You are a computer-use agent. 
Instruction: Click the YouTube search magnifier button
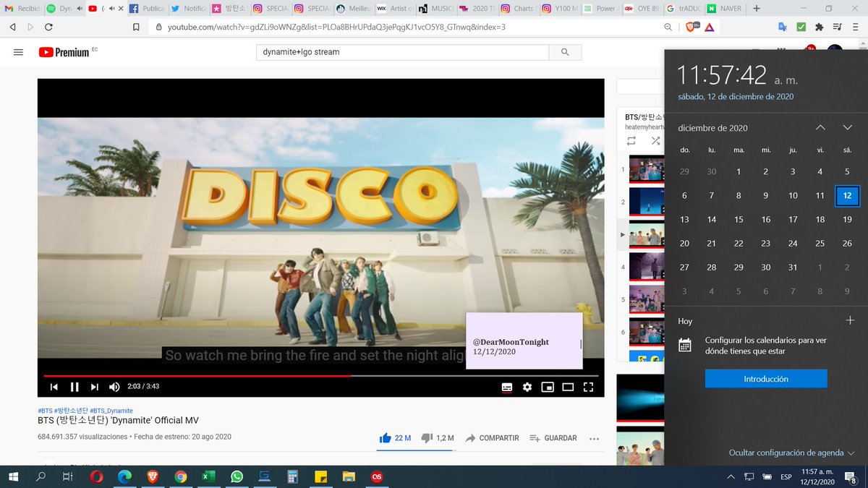pyautogui.click(x=565, y=52)
